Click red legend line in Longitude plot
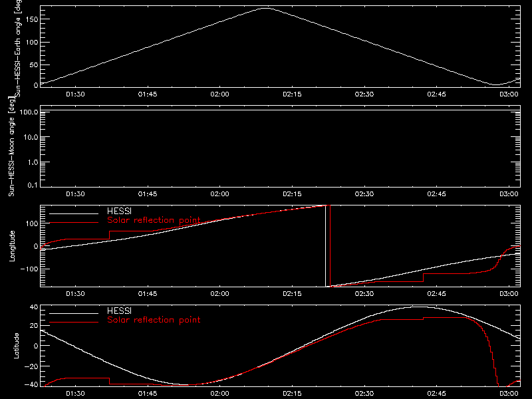This screenshot has height=399, width=532. (74, 223)
